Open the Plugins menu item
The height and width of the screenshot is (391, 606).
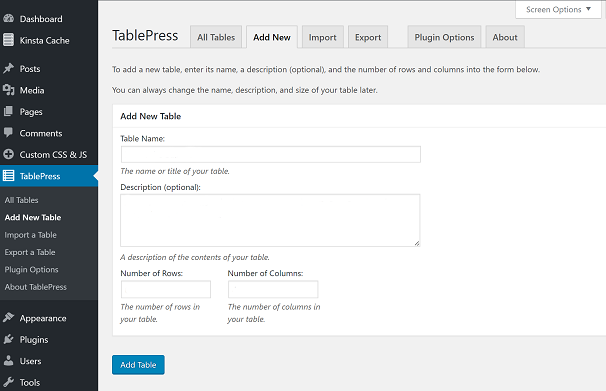coord(34,340)
